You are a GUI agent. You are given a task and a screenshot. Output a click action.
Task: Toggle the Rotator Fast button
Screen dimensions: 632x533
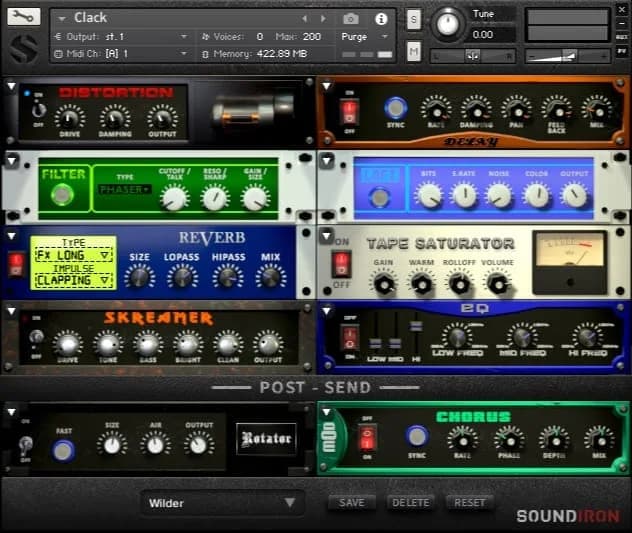[x=63, y=450]
